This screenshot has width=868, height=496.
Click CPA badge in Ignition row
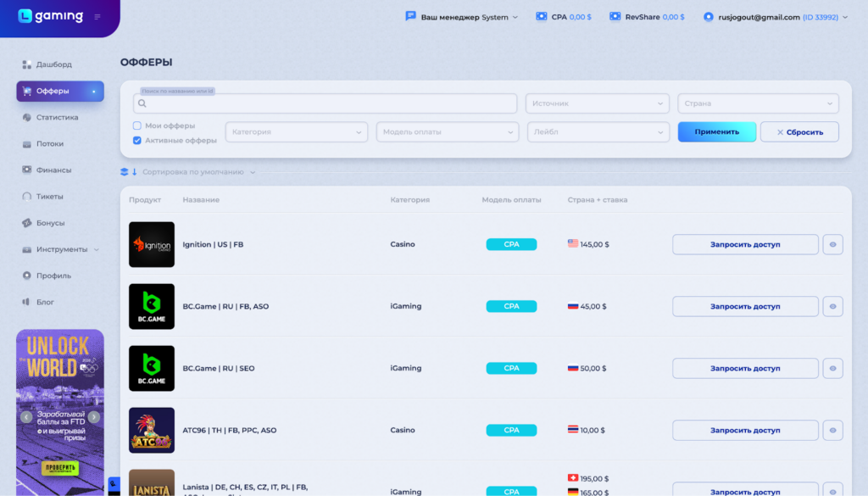tap(511, 244)
